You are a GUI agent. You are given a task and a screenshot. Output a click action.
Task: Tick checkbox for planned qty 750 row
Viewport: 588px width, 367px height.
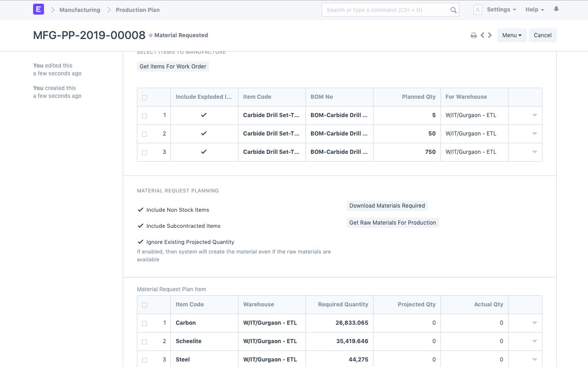145,152
